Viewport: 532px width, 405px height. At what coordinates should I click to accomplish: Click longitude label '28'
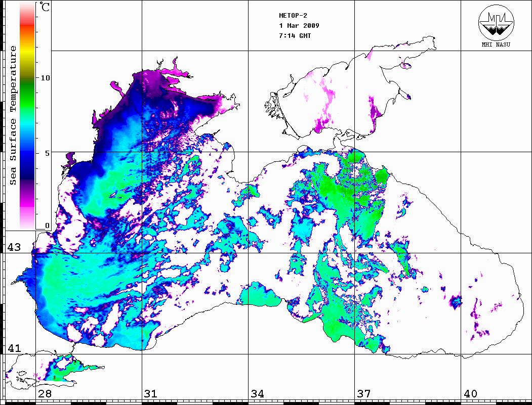point(45,393)
